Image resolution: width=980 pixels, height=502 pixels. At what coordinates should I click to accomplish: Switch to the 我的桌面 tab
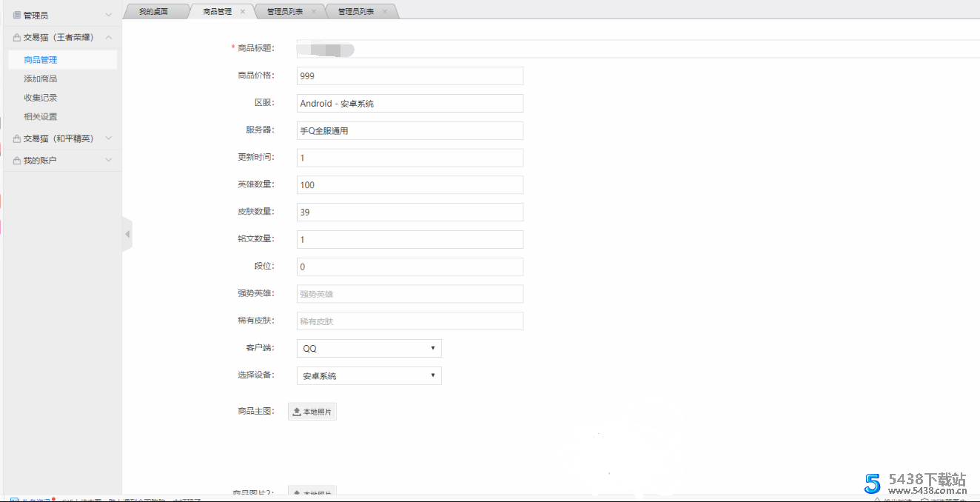[x=153, y=12]
